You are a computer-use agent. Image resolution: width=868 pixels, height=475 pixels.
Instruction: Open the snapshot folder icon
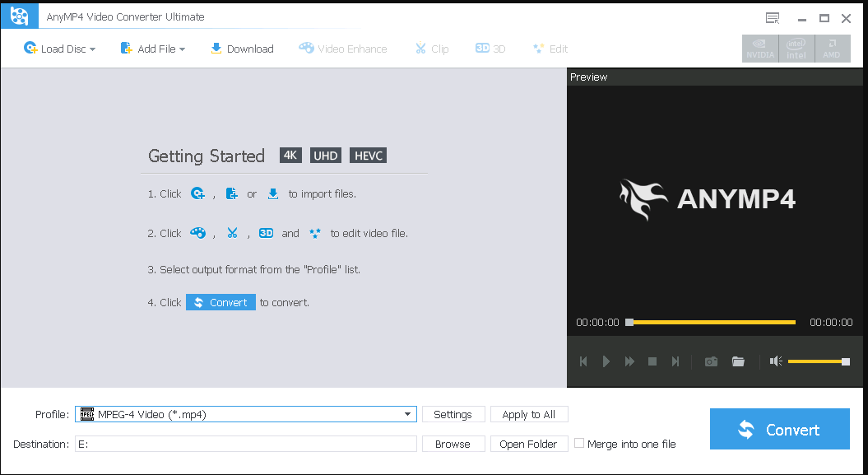738,361
